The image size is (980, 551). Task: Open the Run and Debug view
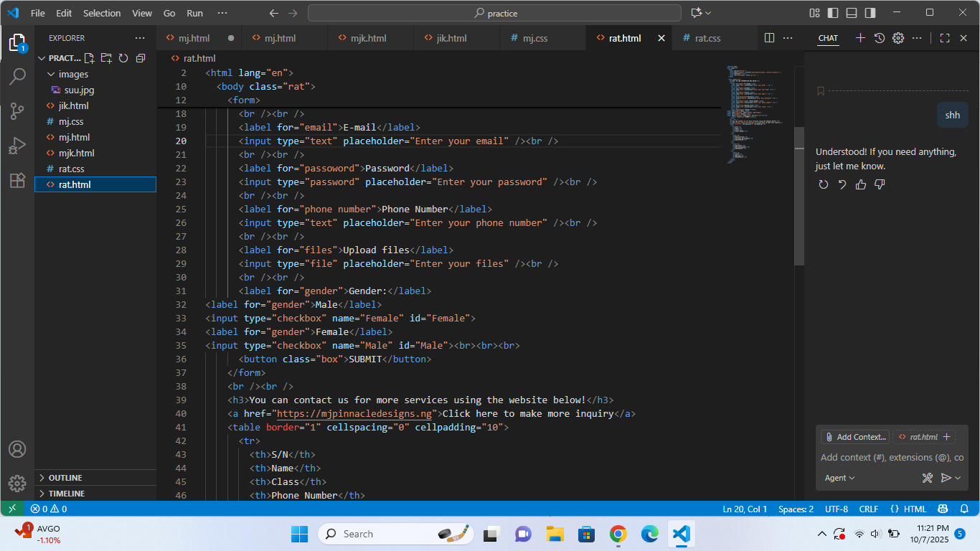coord(17,146)
